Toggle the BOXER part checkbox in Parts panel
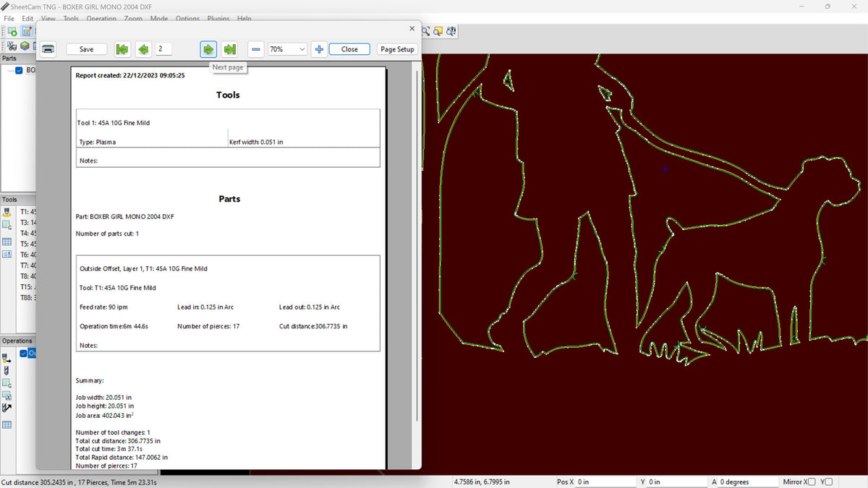The image size is (868, 488). (20, 70)
